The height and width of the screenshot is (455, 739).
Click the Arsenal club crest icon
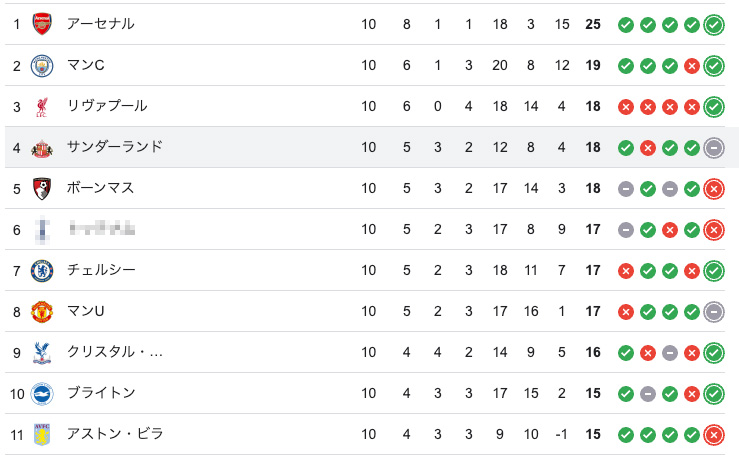point(41,24)
